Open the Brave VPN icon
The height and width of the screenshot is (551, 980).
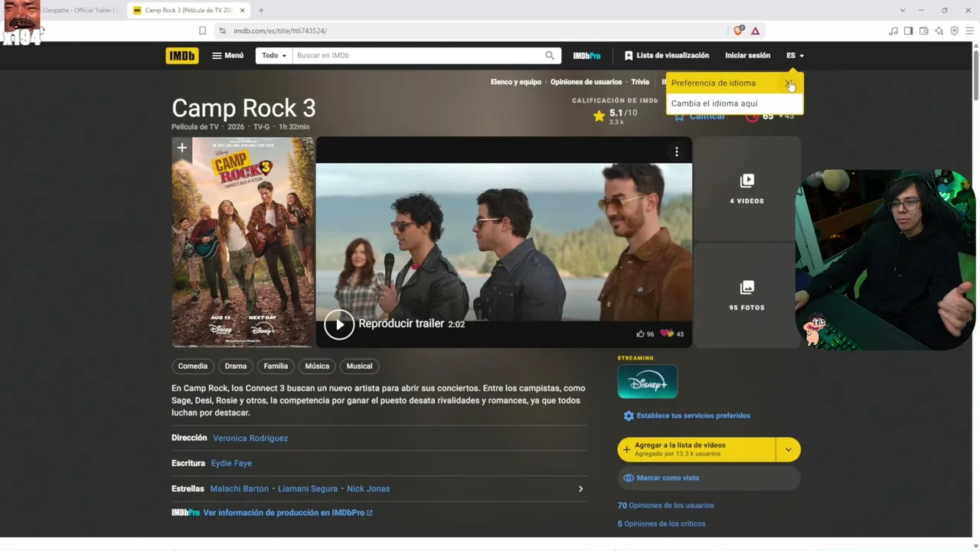[954, 31]
